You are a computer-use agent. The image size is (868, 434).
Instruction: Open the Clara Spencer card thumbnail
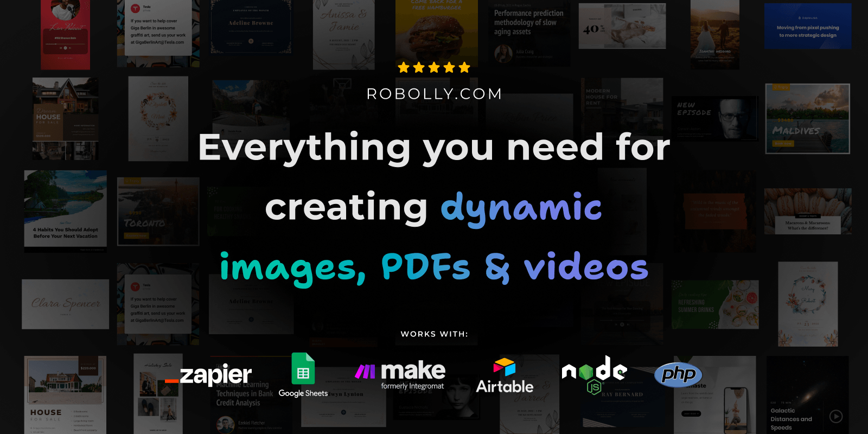[66, 304]
